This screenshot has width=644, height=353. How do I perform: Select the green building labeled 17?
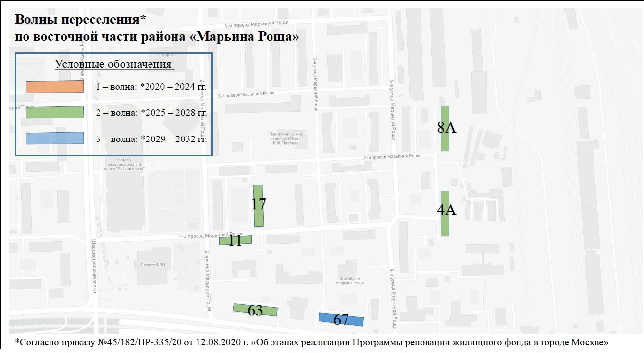click(258, 206)
